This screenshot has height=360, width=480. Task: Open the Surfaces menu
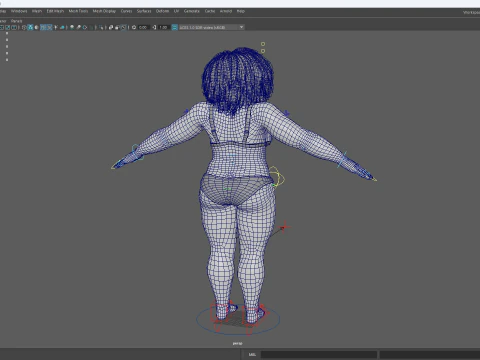pos(144,11)
